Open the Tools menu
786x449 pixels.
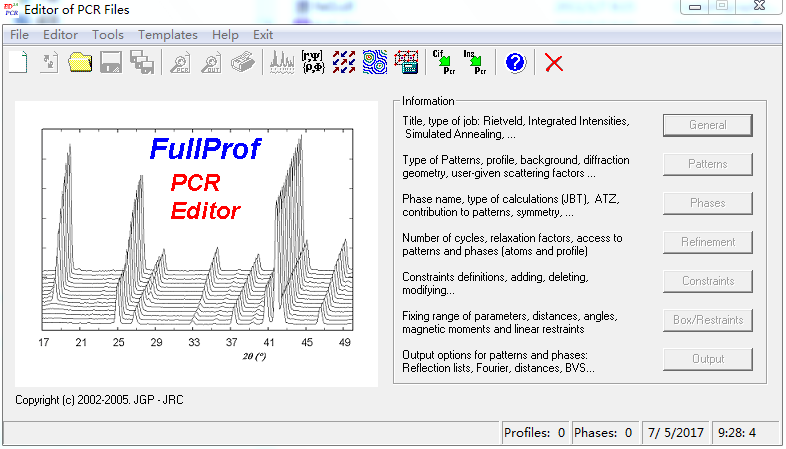click(x=108, y=35)
